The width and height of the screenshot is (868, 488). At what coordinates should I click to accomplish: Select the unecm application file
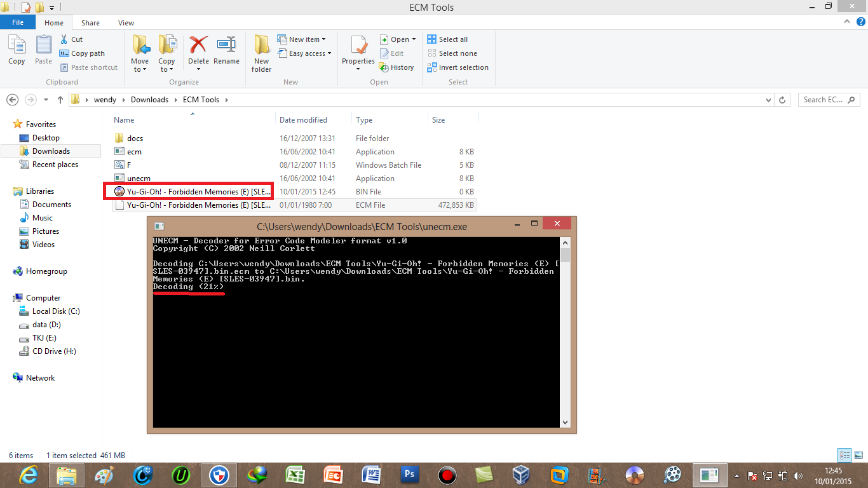294,179
